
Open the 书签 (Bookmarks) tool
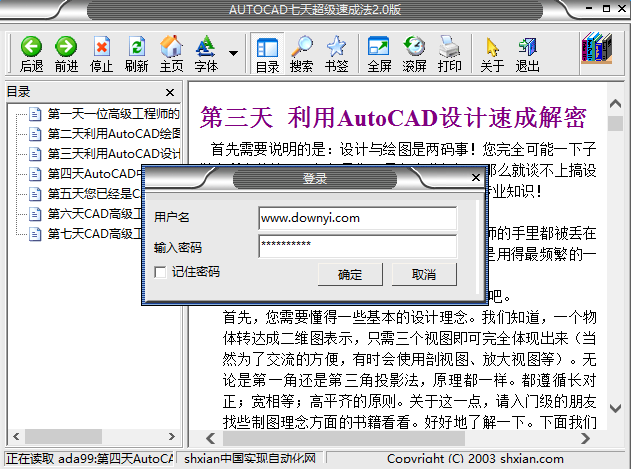(336, 54)
